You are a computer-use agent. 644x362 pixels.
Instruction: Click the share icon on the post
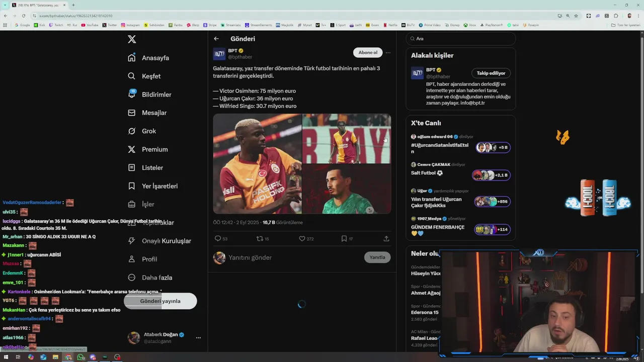pos(386,239)
